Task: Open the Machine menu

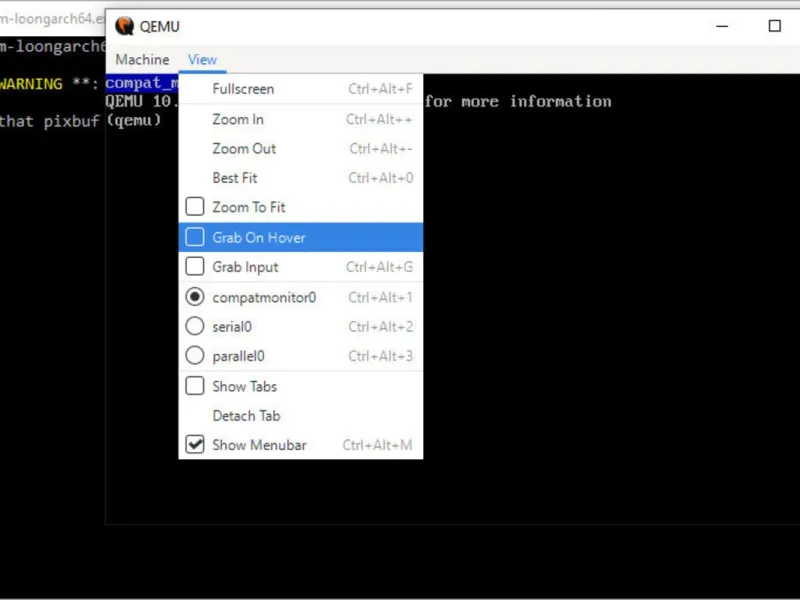Action: (x=142, y=60)
